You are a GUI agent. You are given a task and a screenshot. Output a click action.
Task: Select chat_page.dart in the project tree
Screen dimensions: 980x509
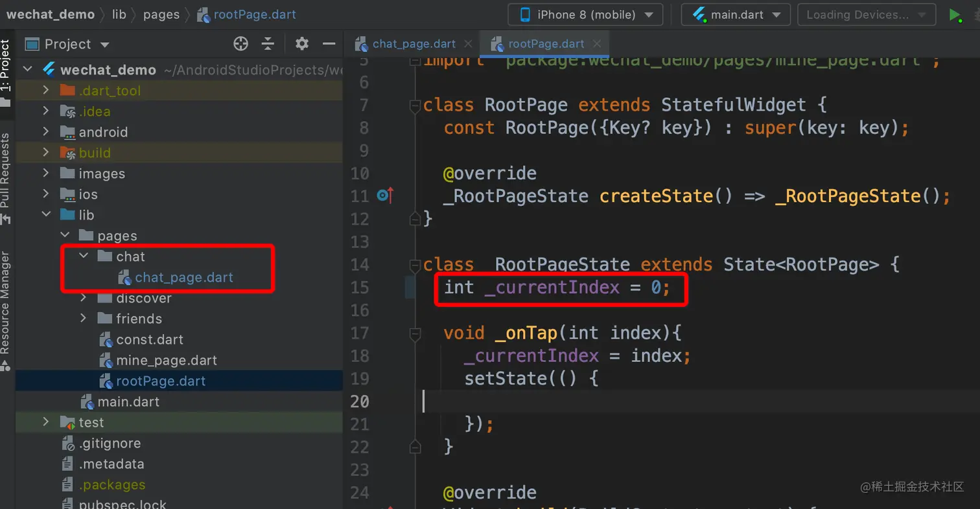[x=176, y=277]
